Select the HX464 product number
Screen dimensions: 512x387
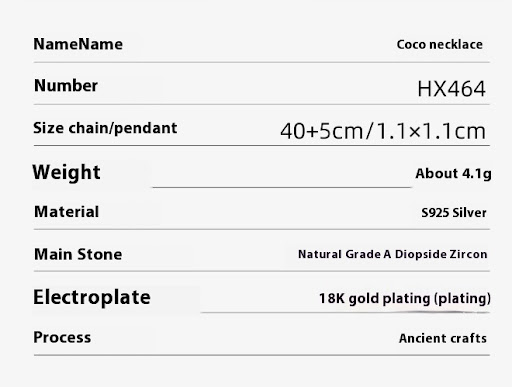[451, 89]
